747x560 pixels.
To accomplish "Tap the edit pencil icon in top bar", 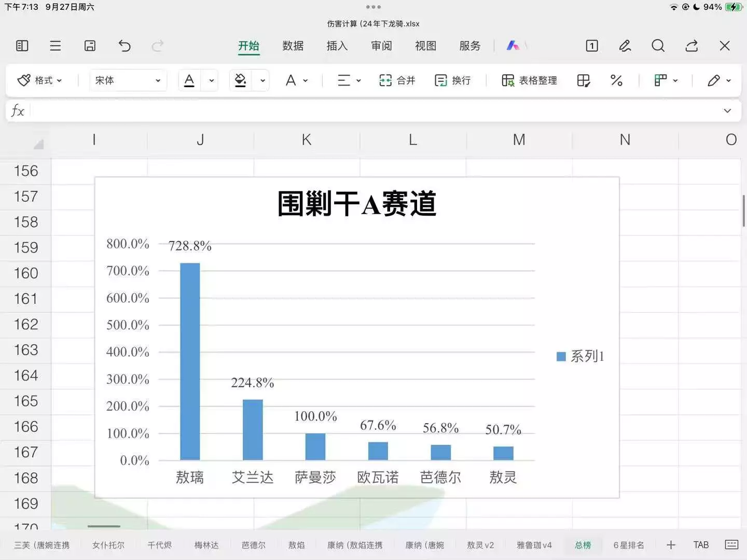I will coord(625,46).
